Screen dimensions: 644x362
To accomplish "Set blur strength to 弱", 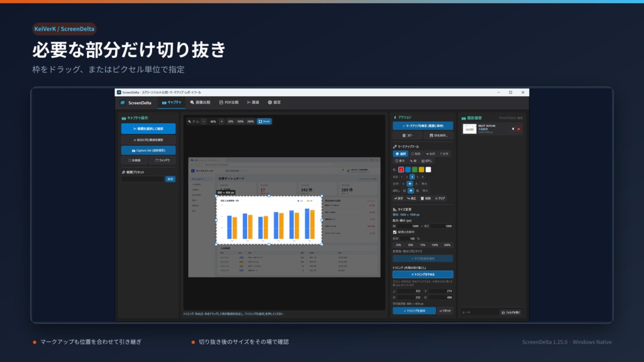I will point(404,191).
